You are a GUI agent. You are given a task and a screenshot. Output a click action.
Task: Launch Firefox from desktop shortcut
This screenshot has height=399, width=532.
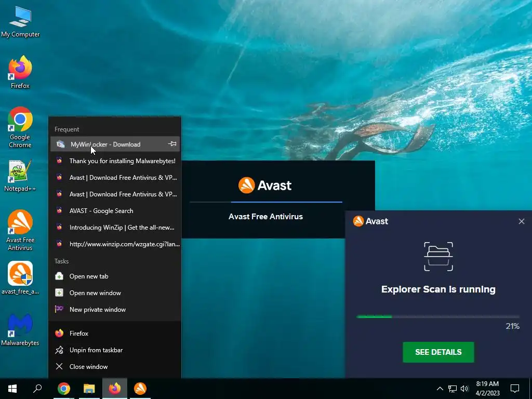click(x=20, y=72)
